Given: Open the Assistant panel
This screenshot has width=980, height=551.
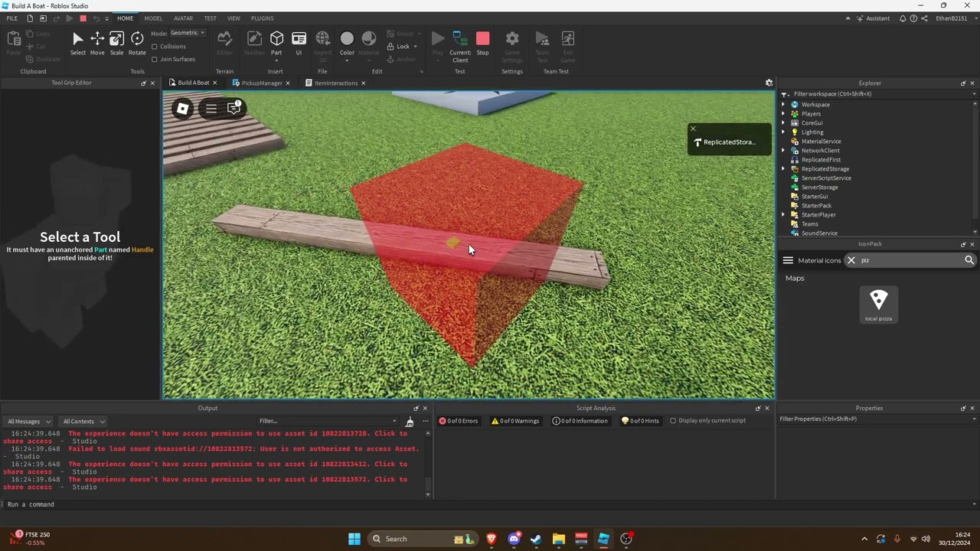Looking at the screenshot, I should (873, 18).
